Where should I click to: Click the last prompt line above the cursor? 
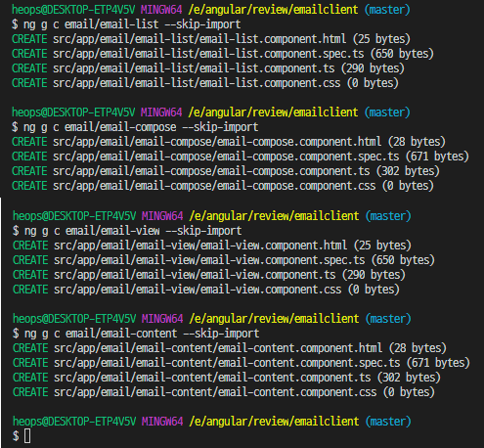click(x=212, y=422)
